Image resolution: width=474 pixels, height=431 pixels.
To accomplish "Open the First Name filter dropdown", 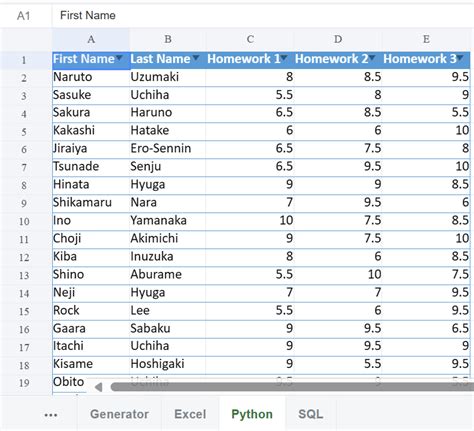I will [x=119, y=58].
